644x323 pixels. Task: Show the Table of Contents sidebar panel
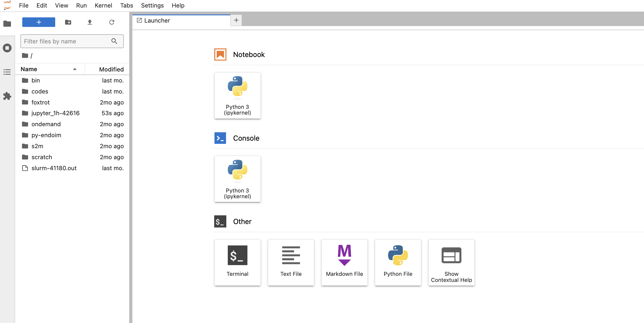pyautogui.click(x=7, y=72)
